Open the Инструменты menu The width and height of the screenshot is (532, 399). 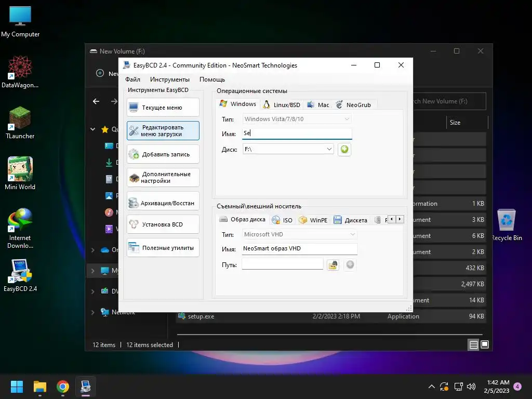tap(170, 79)
